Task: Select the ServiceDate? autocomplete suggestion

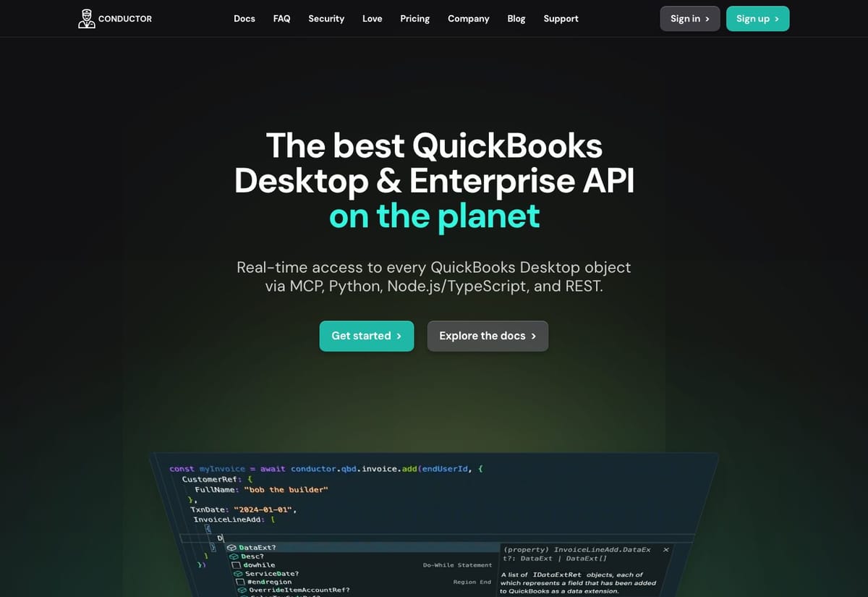Action: 272,574
